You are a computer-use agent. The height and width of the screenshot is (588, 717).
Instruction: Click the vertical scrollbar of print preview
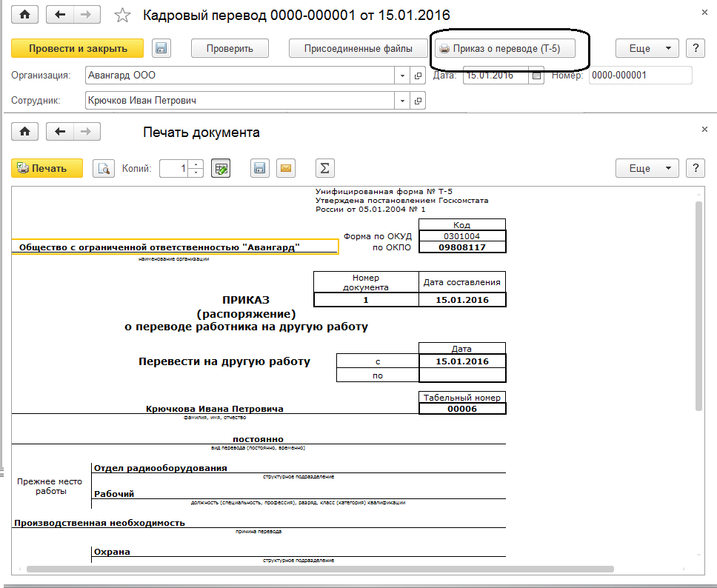coord(698,304)
